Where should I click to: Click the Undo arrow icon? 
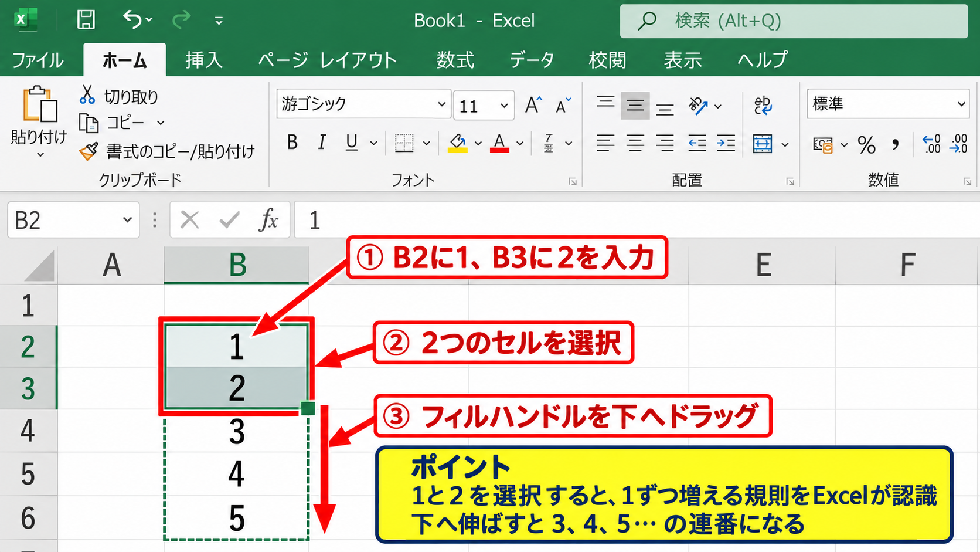click(x=132, y=20)
